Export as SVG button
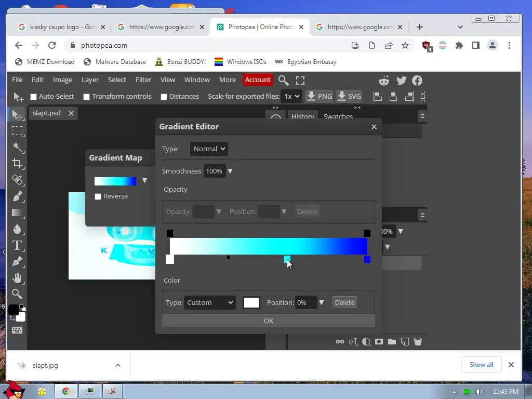 pyautogui.click(x=349, y=96)
